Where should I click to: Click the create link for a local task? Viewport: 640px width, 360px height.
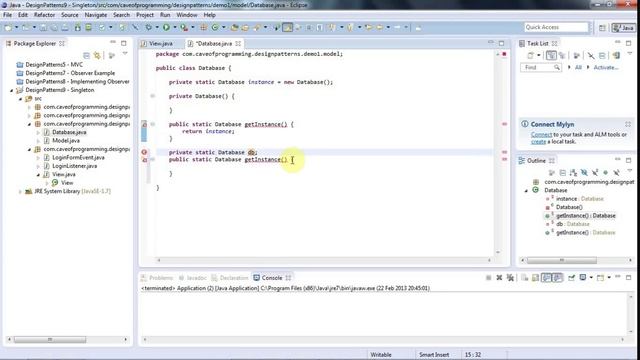[538, 142]
